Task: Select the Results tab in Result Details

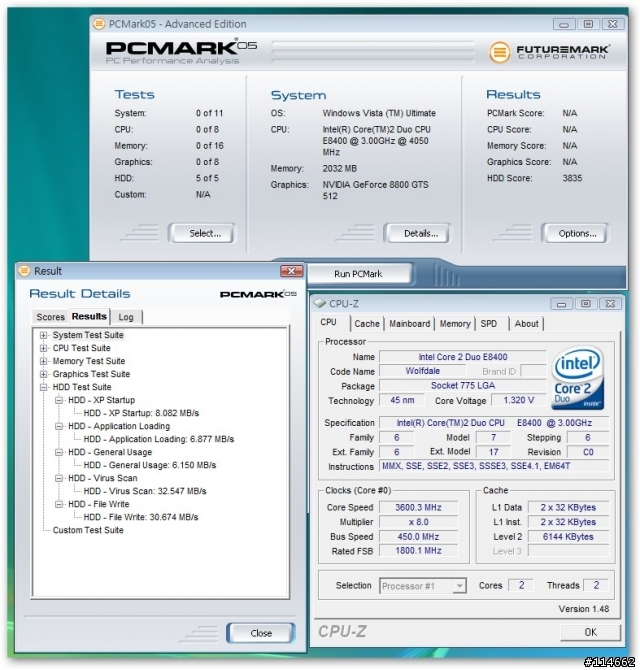Action: 89,316
